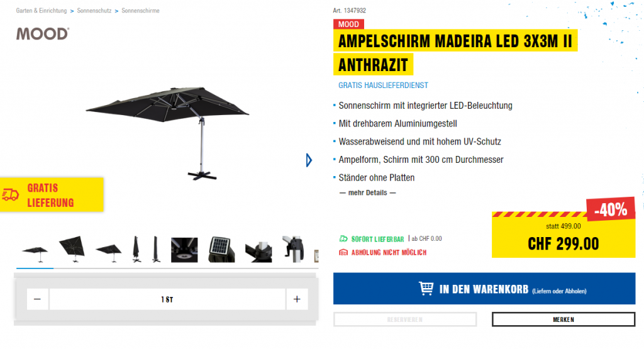Click the Merken button
The height and width of the screenshot is (349, 644).
(x=563, y=319)
